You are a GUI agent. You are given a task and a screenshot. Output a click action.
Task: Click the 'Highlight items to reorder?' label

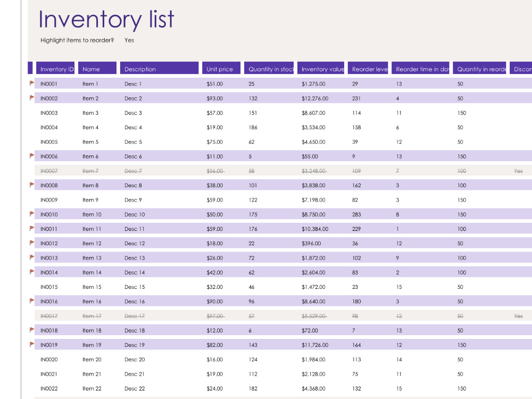(x=77, y=40)
